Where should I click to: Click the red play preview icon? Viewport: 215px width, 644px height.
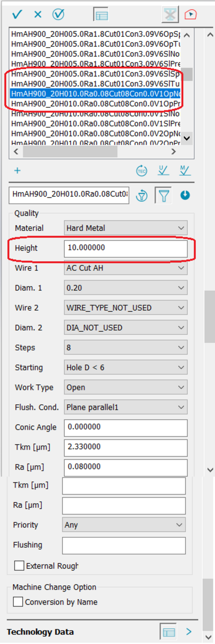coord(191,14)
